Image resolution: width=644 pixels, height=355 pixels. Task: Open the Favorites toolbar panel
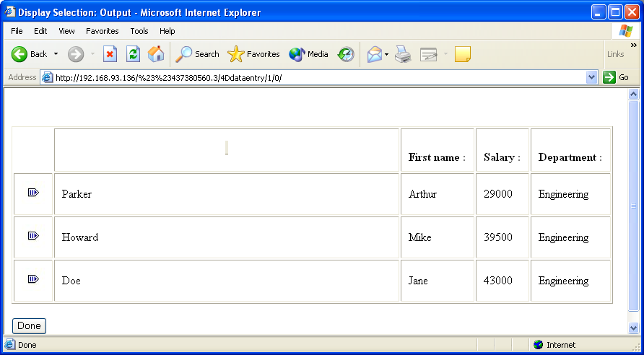[253, 54]
